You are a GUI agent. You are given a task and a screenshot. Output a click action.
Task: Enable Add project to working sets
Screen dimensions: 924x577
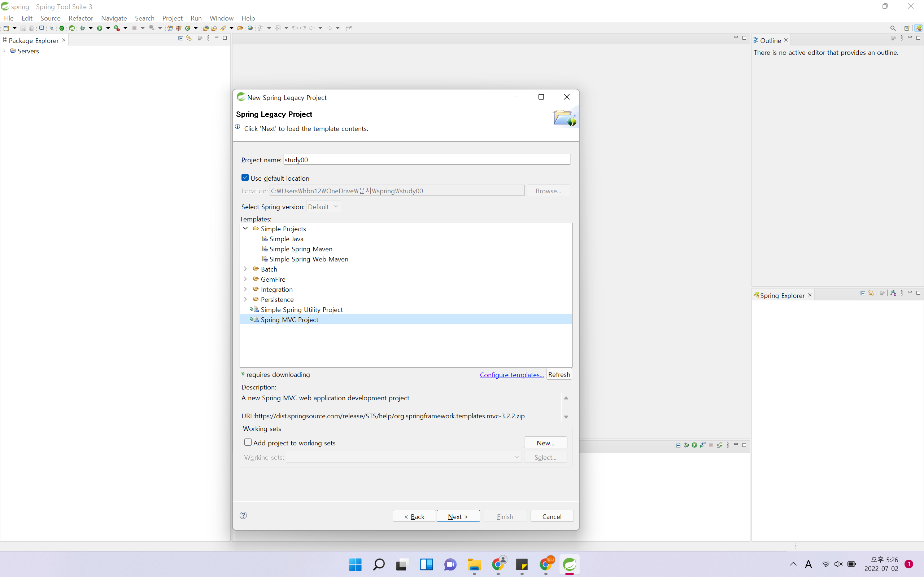tap(248, 442)
